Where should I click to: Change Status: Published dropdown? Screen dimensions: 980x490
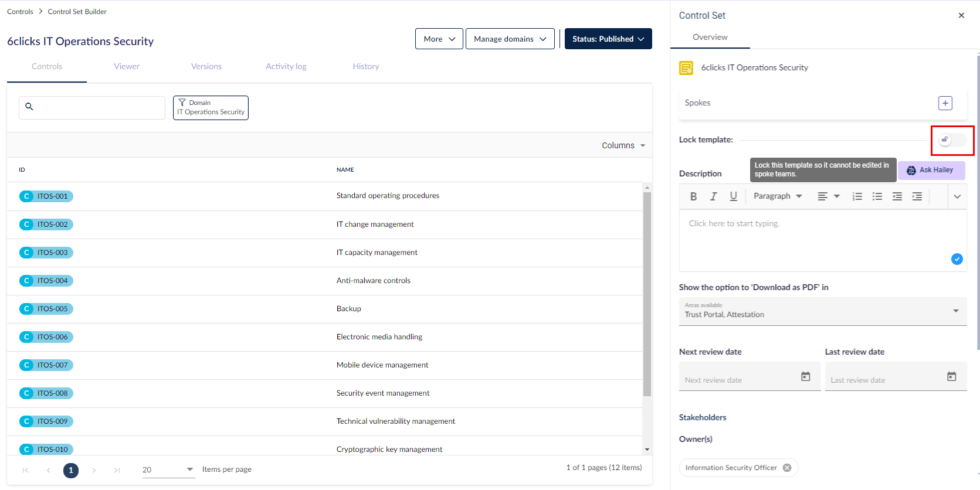pyautogui.click(x=608, y=39)
